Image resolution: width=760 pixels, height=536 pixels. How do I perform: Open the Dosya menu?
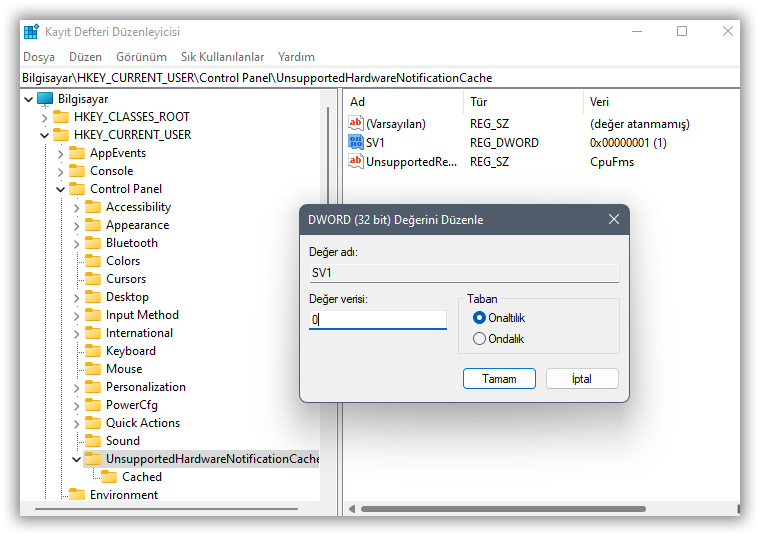point(39,57)
